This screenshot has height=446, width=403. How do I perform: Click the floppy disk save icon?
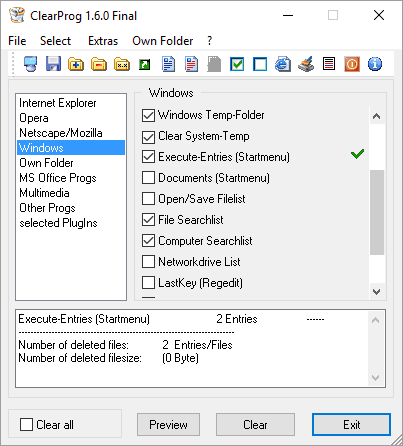click(x=53, y=64)
